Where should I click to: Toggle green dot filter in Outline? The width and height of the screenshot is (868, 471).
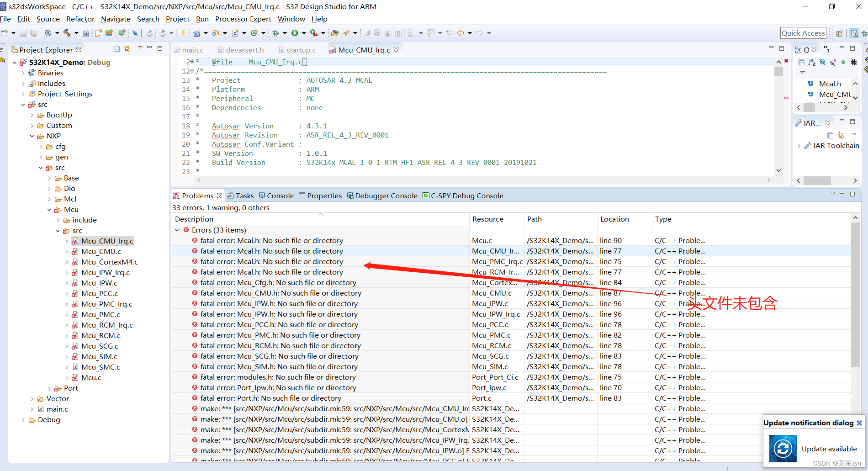(843, 62)
